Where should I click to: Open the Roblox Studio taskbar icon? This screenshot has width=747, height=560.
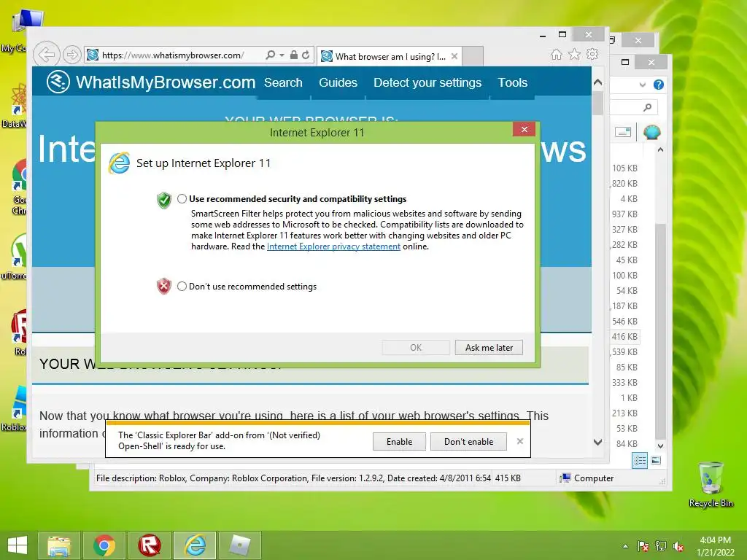[x=240, y=545]
